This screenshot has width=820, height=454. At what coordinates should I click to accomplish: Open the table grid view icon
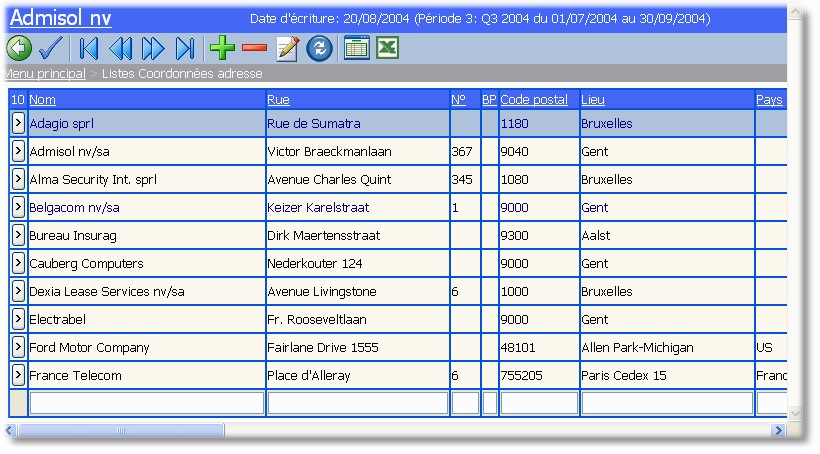tap(357, 48)
